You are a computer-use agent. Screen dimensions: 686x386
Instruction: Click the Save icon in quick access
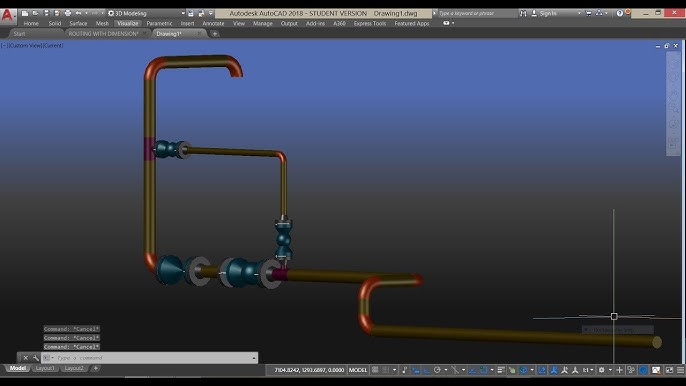point(46,14)
